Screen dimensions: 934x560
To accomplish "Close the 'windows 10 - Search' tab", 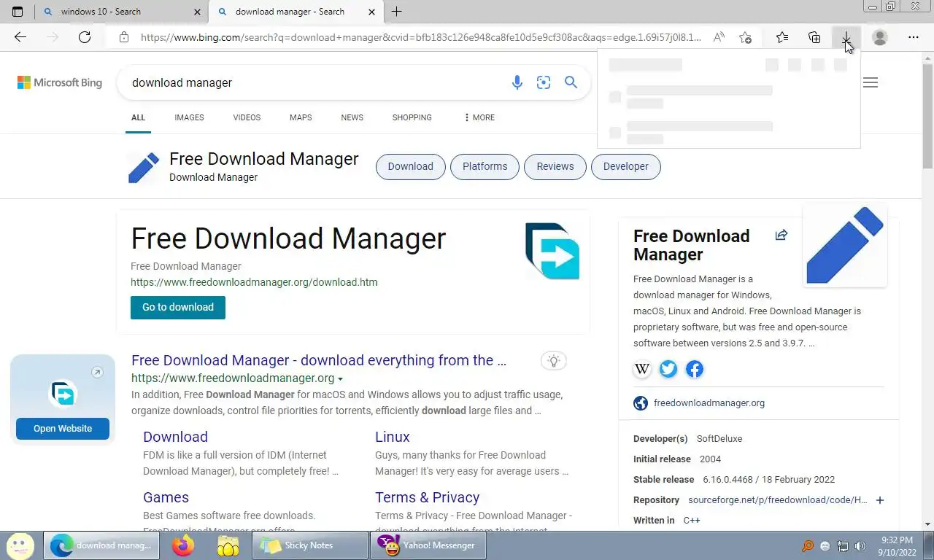I will point(197,12).
